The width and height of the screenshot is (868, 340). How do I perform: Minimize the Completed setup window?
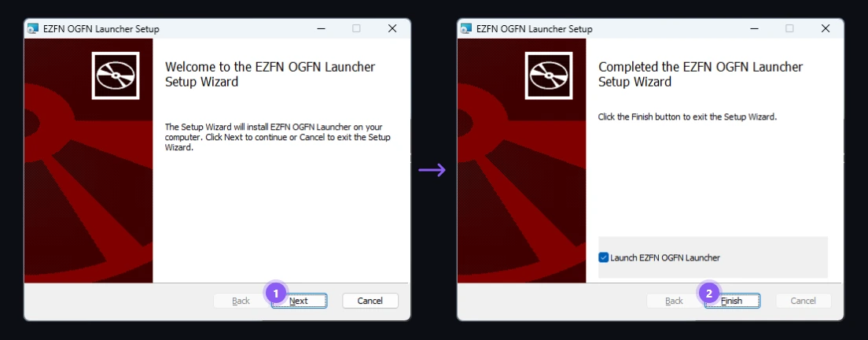point(755,29)
